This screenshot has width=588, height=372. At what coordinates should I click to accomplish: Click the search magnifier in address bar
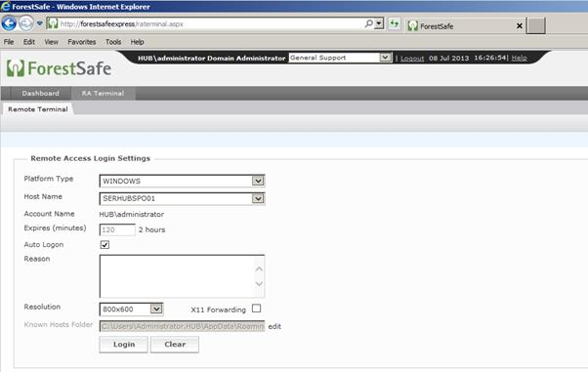coord(368,23)
